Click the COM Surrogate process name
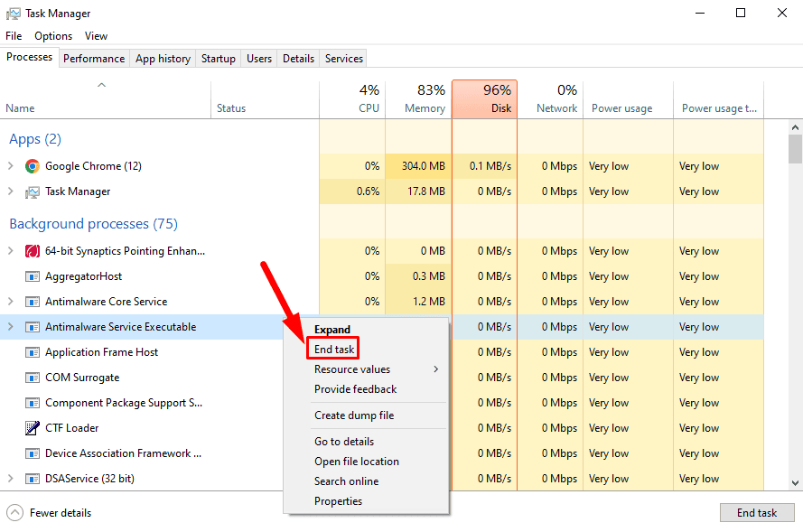The height and width of the screenshot is (532, 803). point(82,378)
